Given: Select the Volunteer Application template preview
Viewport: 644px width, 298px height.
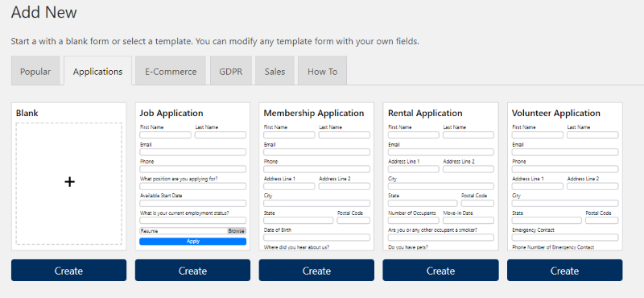Looking at the screenshot, I should point(565,176).
